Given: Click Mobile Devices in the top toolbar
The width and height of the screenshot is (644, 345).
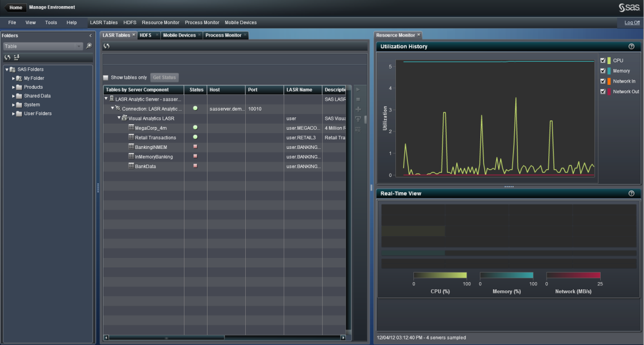Looking at the screenshot, I should [x=241, y=22].
